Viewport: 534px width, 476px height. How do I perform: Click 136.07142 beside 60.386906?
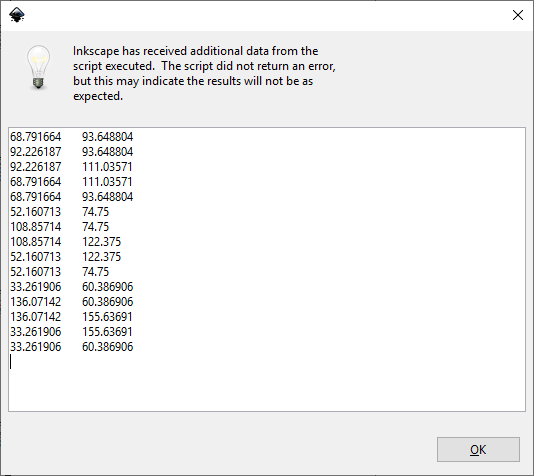35,302
